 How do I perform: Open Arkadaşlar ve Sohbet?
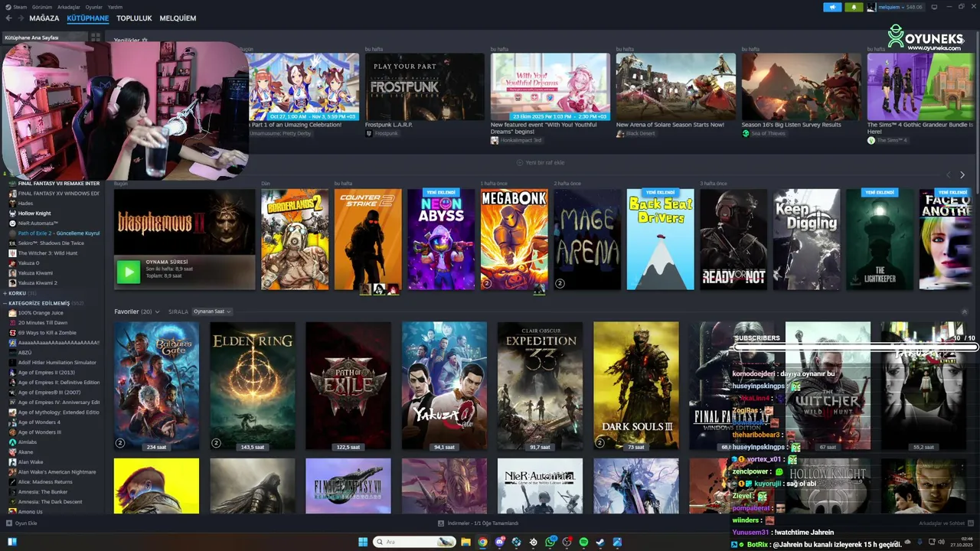click(x=946, y=523)
